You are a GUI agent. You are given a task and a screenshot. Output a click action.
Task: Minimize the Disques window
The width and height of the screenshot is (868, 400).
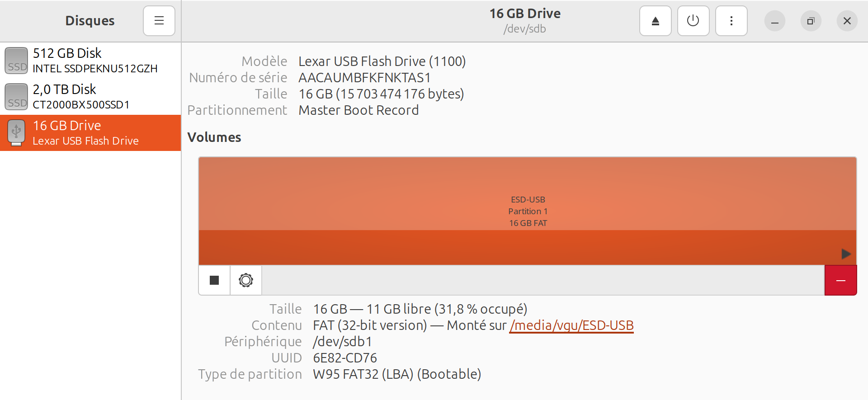pos(775,21)
